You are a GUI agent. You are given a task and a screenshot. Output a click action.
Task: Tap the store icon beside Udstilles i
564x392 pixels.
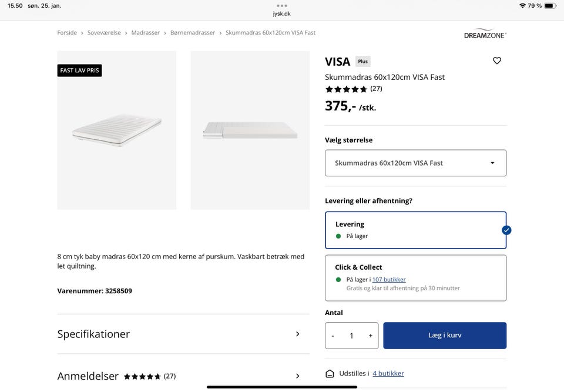coord(330,374)
